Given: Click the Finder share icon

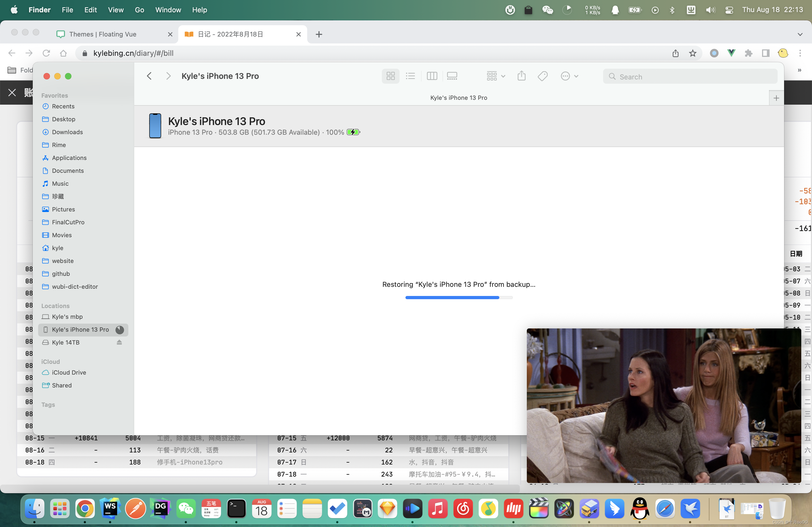Looking at the screenshot, I should (521, 76).
